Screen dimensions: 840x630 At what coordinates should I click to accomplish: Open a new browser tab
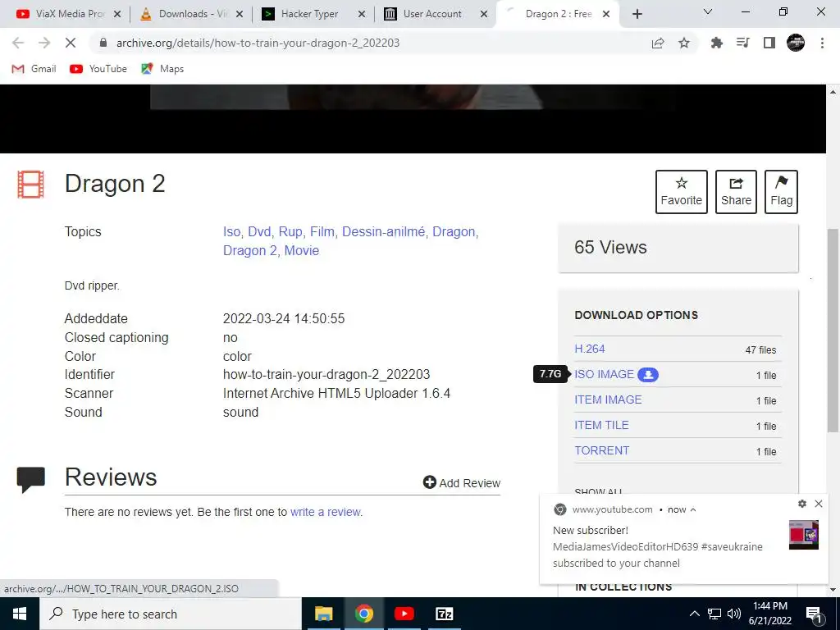637,14
